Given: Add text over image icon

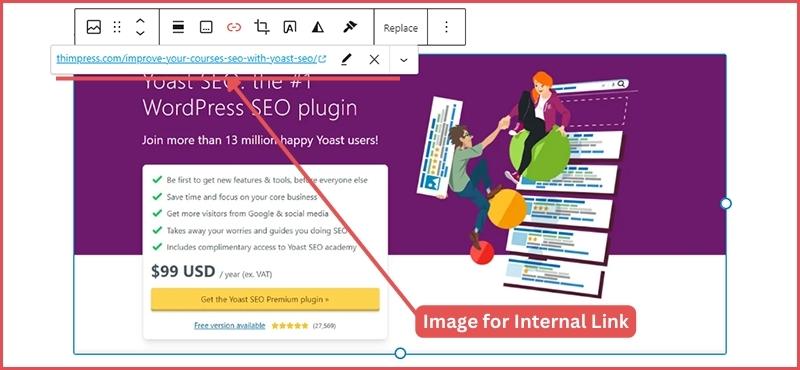Looking at the screenshot, I should [x=290, y=28].
